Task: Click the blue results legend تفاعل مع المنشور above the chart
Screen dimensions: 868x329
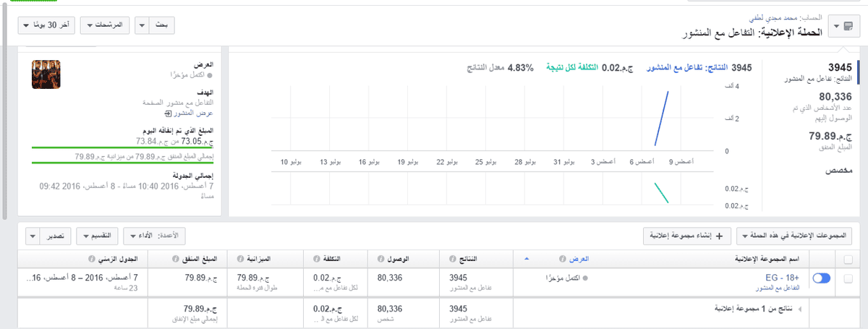Action: click(x=686, y=67)
